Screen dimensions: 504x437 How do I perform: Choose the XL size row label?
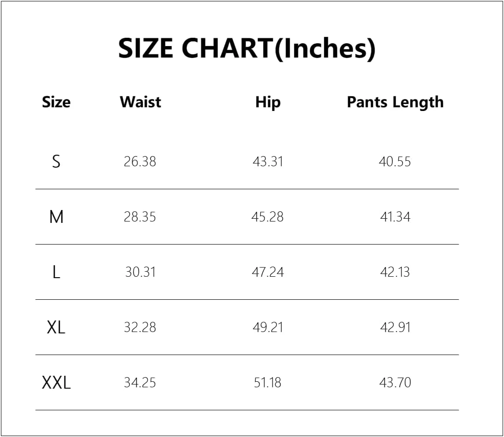56,327
